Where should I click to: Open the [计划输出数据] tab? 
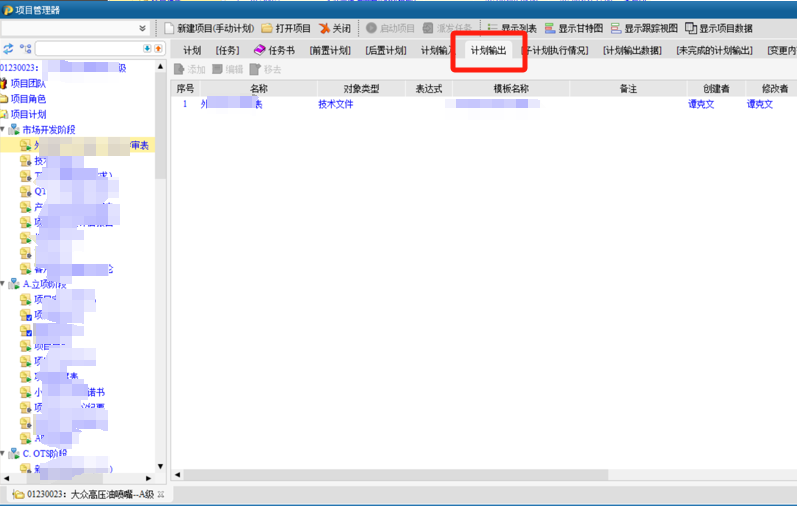[x=632, y=50]
